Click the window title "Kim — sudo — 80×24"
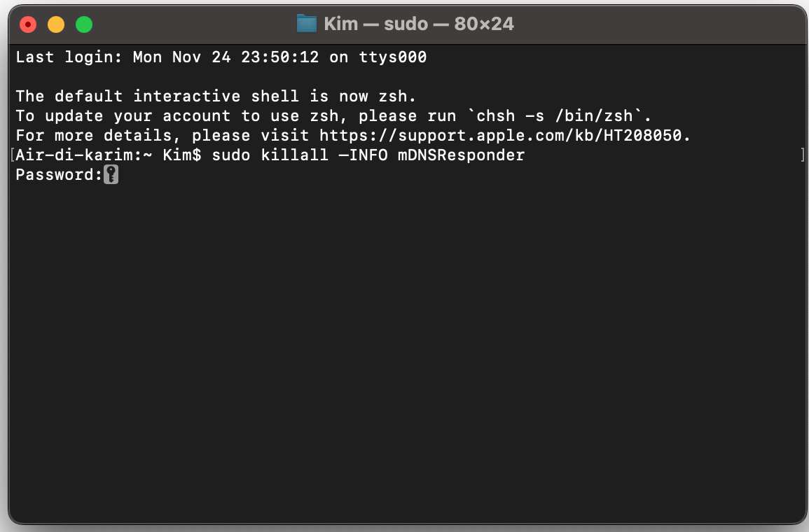The height and width of the screenshot is (532, 809). point(418,24)
